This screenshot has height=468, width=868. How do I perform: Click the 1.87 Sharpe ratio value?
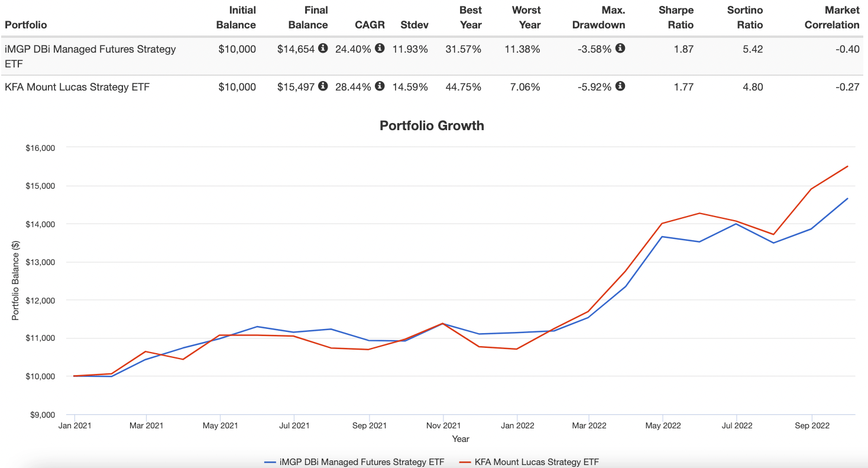[684, 49]
